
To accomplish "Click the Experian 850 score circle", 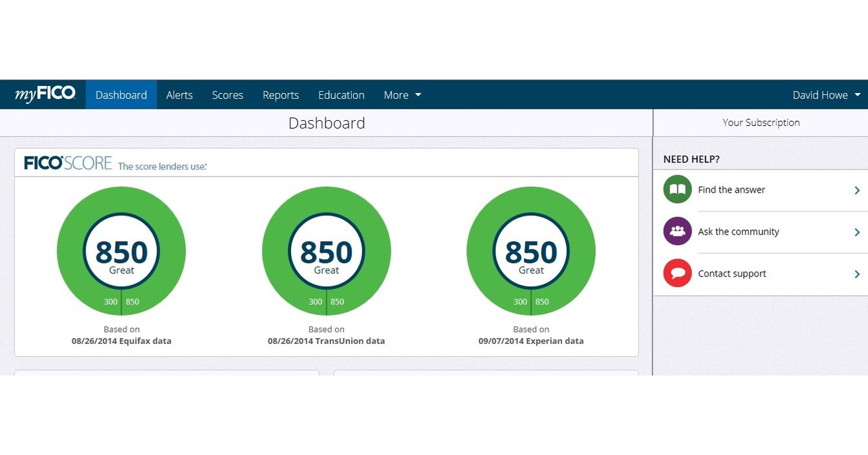I will [531, 251].
